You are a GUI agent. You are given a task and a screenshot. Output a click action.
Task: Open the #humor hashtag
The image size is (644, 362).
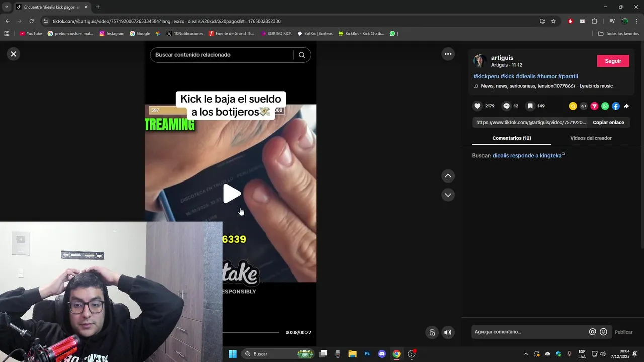click(547, 76)
